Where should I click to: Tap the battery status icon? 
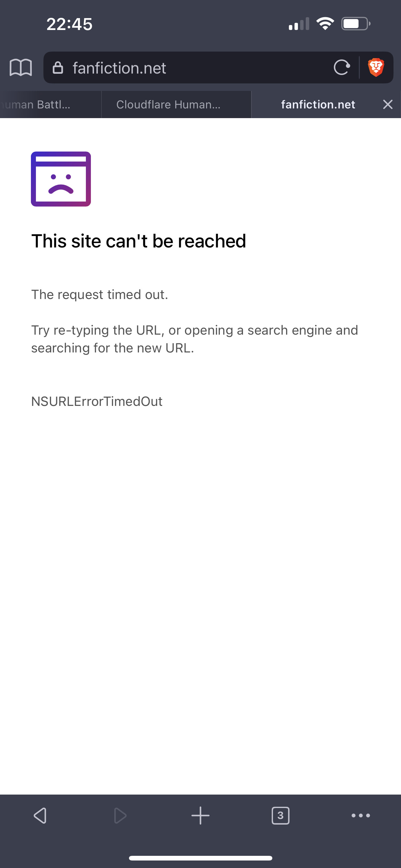coord(356,23)
